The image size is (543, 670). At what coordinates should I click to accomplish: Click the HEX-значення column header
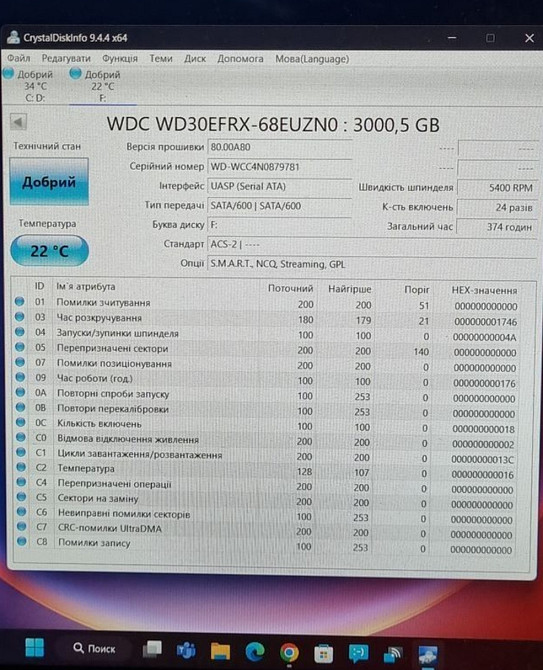tap(484, 291)
